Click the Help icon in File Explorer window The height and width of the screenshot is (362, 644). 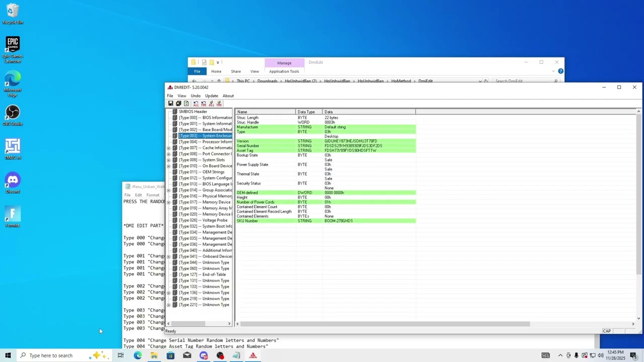tap(560, 71)
